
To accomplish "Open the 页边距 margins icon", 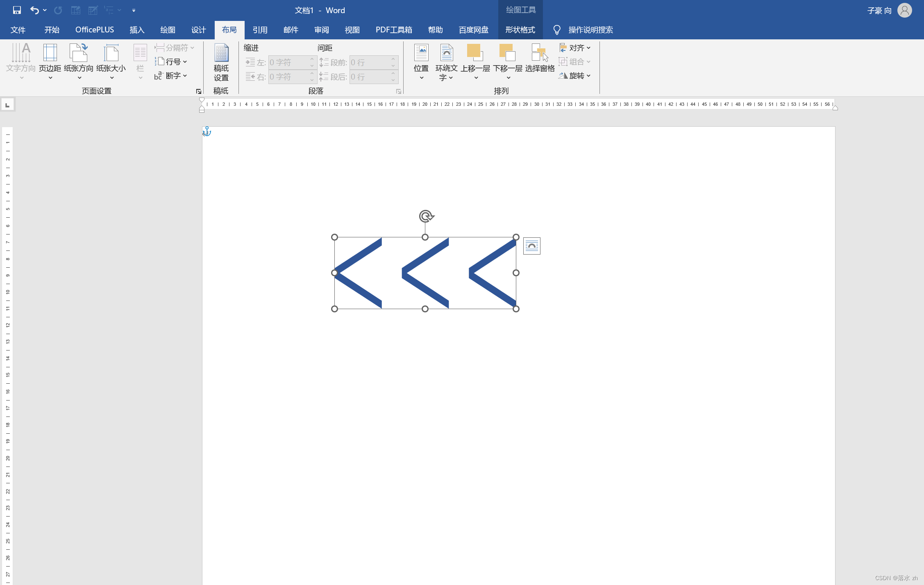I will click(x=50, y=53).
